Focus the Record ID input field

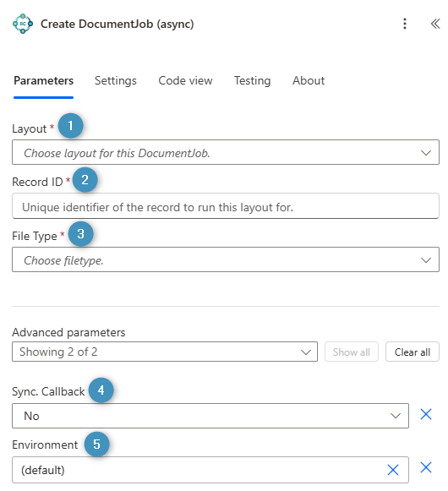(x=226, y=206)
